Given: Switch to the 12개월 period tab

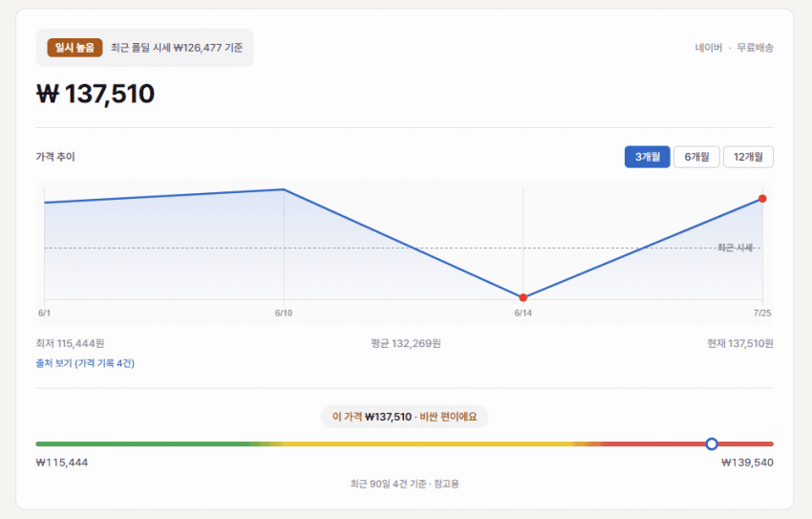Looking at the screenshot, I should click(748, 157).
